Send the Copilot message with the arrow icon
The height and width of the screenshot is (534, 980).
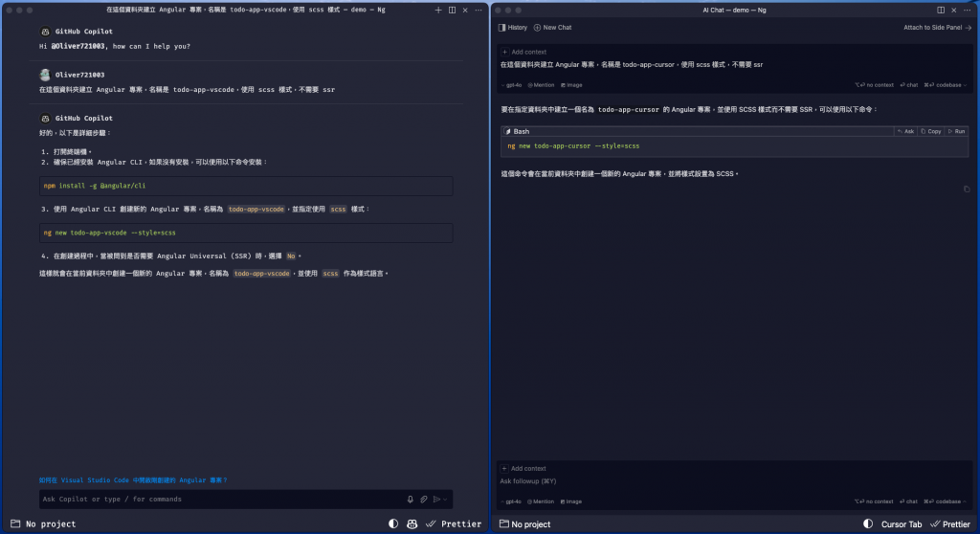436,499
